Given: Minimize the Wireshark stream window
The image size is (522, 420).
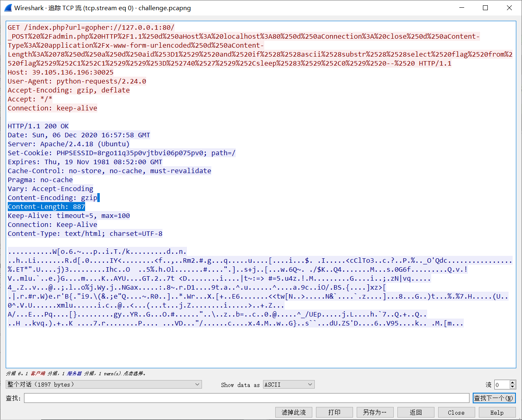Looking at the screenshot, I should [462, 8].
